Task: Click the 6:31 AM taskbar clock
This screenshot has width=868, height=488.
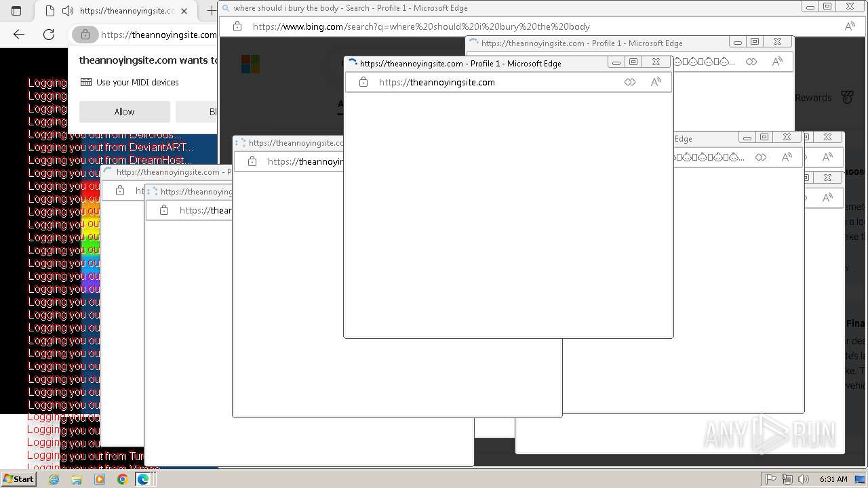Action: 833,479
